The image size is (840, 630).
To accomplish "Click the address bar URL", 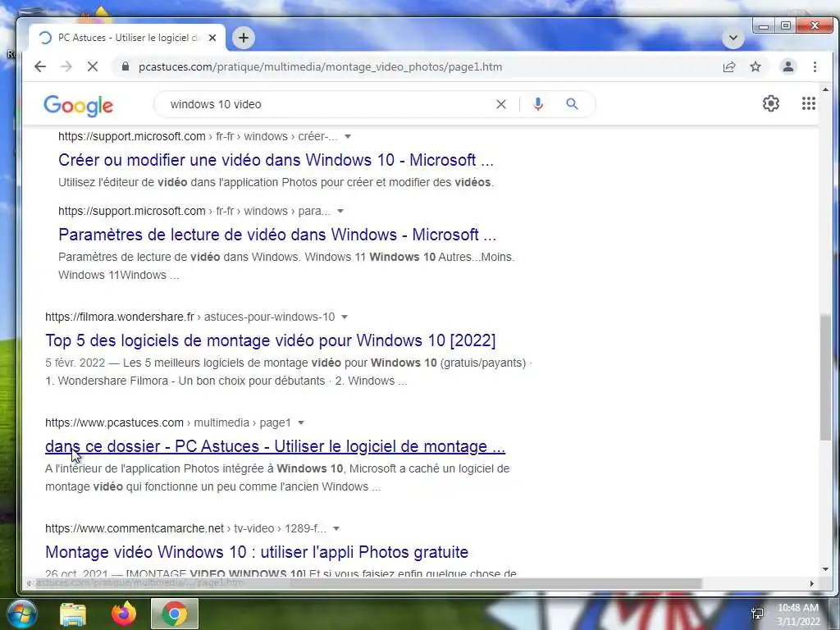I will pyautogui.click(x=321, y=67).
